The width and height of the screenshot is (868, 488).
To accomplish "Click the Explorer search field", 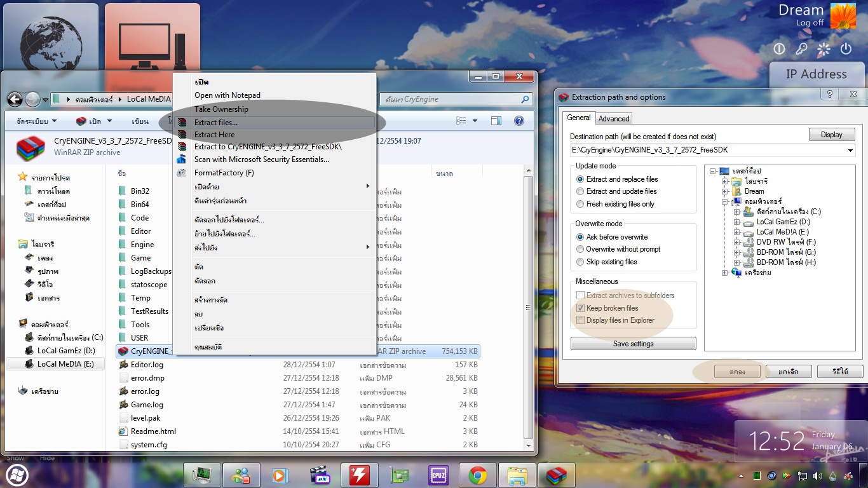I will 456,99.
